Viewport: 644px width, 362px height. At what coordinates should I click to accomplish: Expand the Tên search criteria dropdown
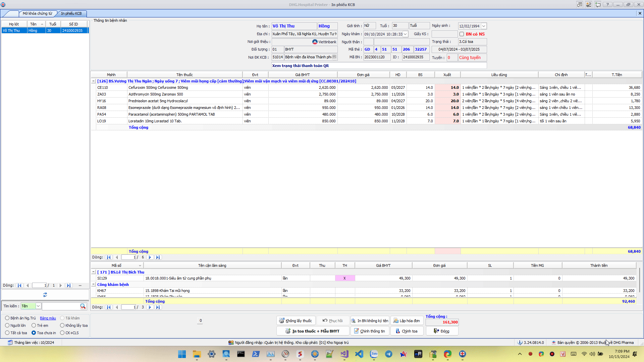pos(38,306)
